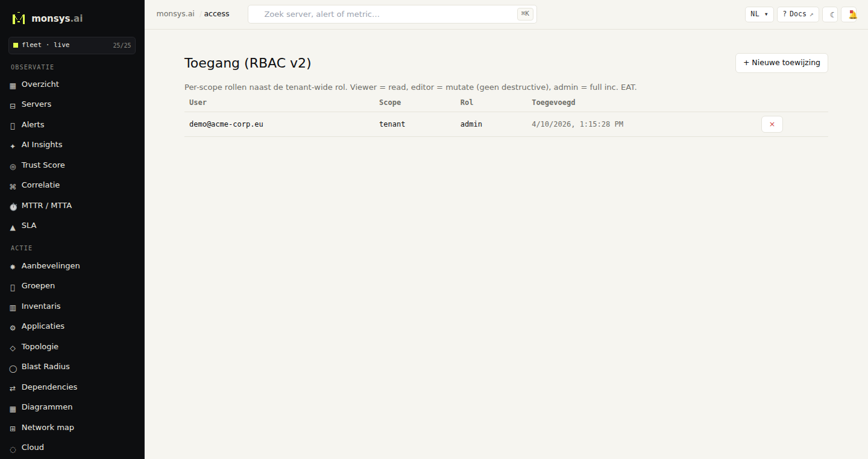Select the Correlatie menu item
Screen dimensions: 868x459
72,185
